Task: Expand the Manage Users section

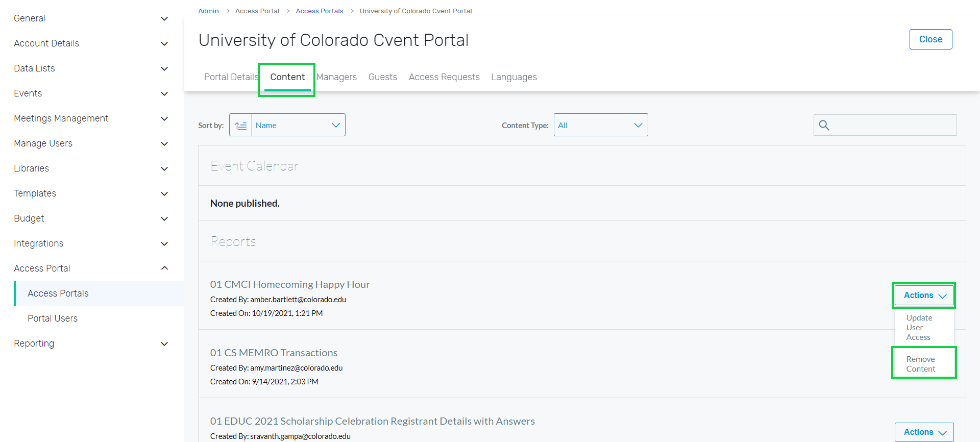Action: [x=92, y=143]
